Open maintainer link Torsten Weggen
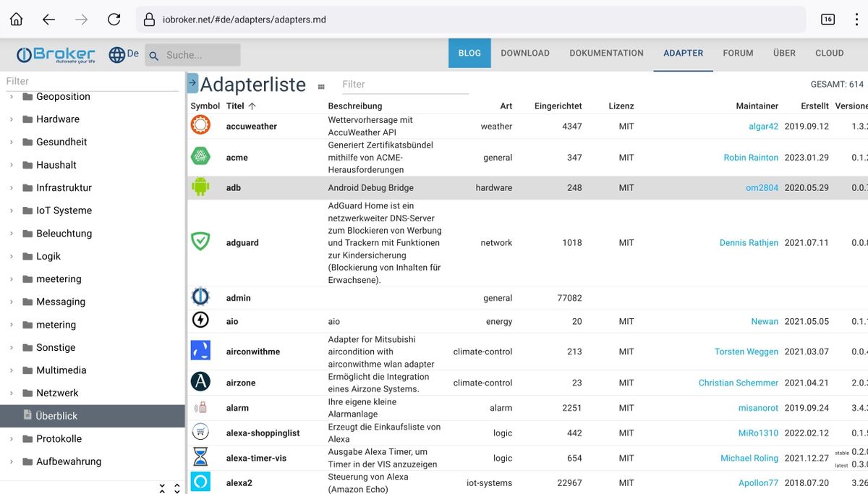 click(x=746, y=352)
